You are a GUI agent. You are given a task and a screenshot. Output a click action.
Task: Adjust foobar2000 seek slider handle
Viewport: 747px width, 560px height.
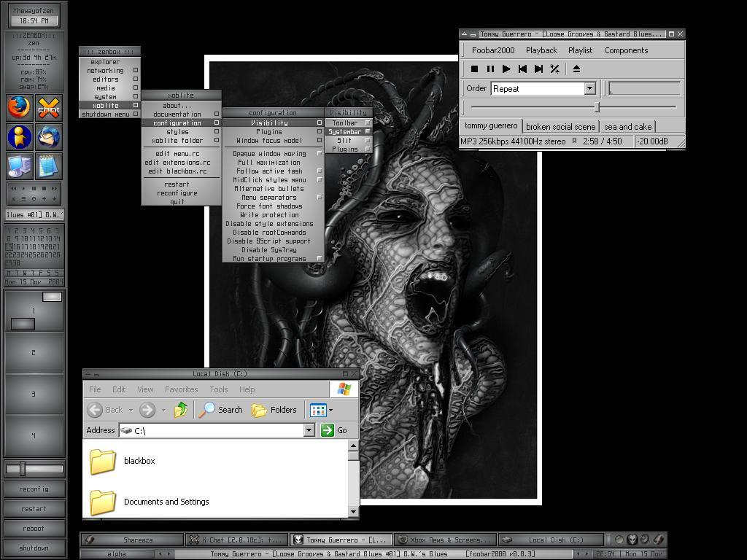[597, 107]
